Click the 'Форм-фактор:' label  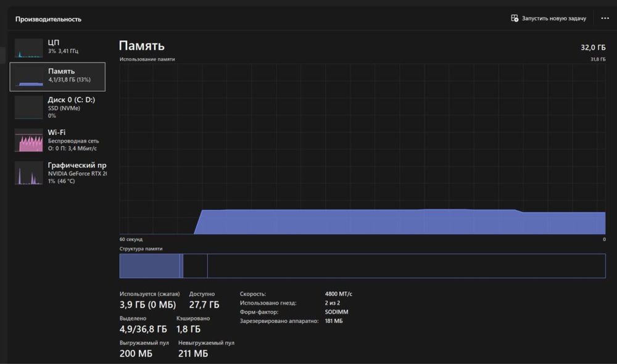tap(259, 312)
